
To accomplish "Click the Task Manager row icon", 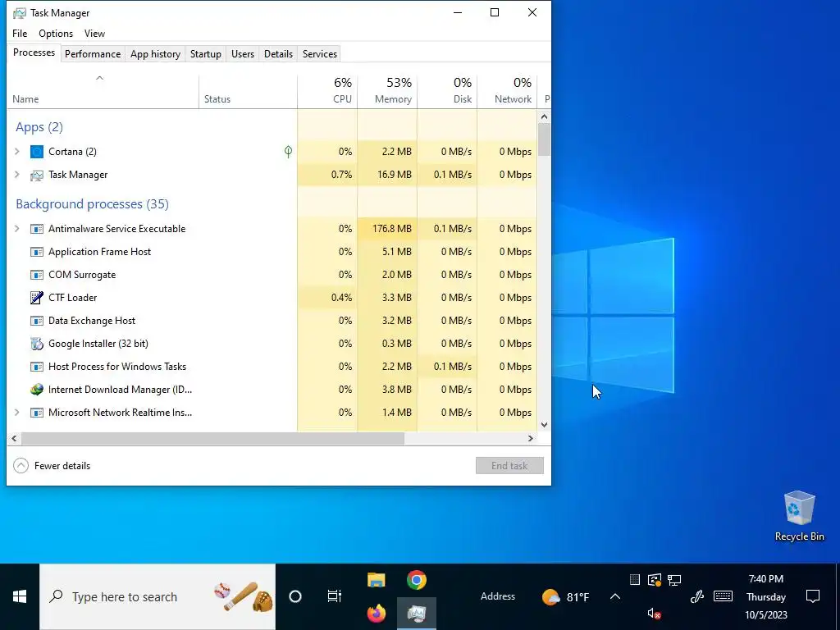I will (36, 175).
